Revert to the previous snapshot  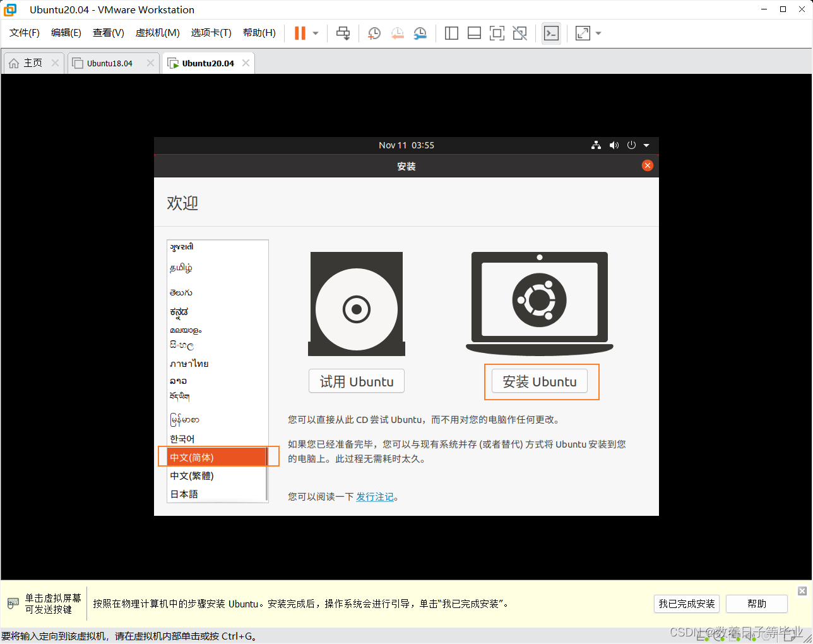pyautogui.click(x=397, y=33)
